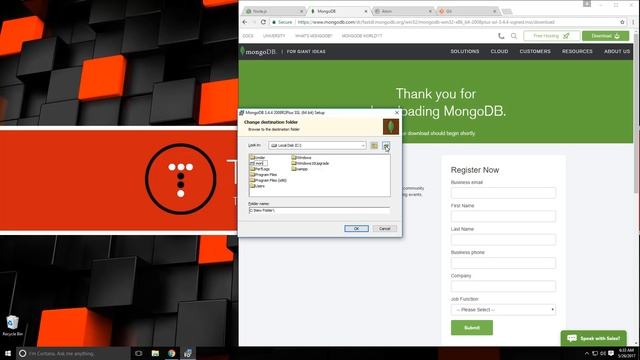
Task: Click the Company field
Action: point(503,286)
